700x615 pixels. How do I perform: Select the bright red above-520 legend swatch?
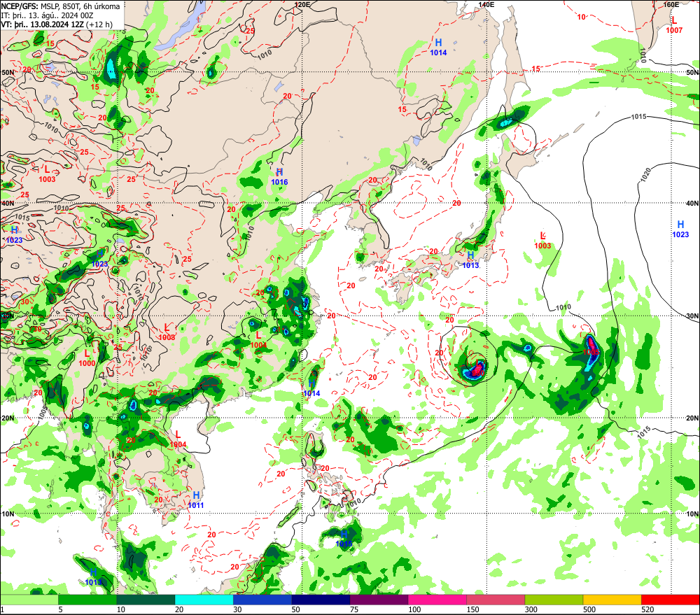tap(671, 600)
